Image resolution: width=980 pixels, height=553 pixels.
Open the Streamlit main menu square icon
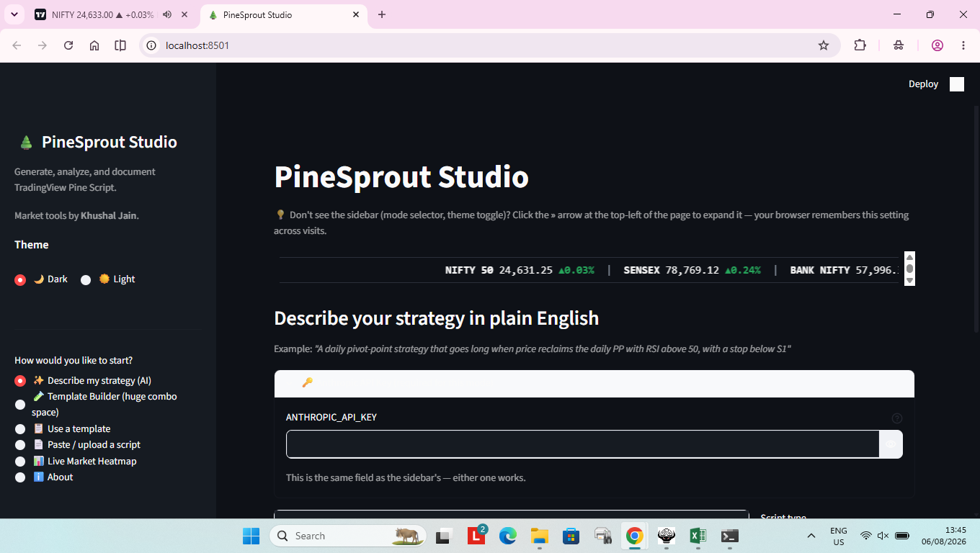(x=957, y=84)
